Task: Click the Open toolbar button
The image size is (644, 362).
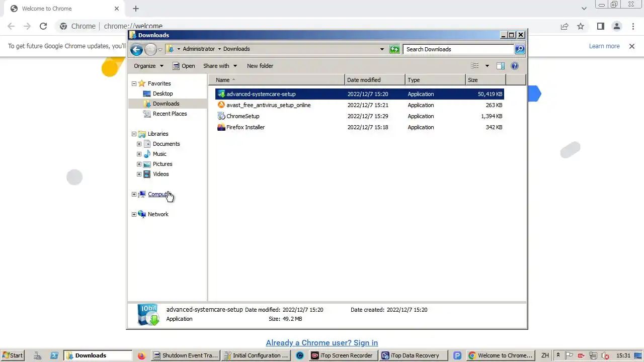Action: [184, 66]
